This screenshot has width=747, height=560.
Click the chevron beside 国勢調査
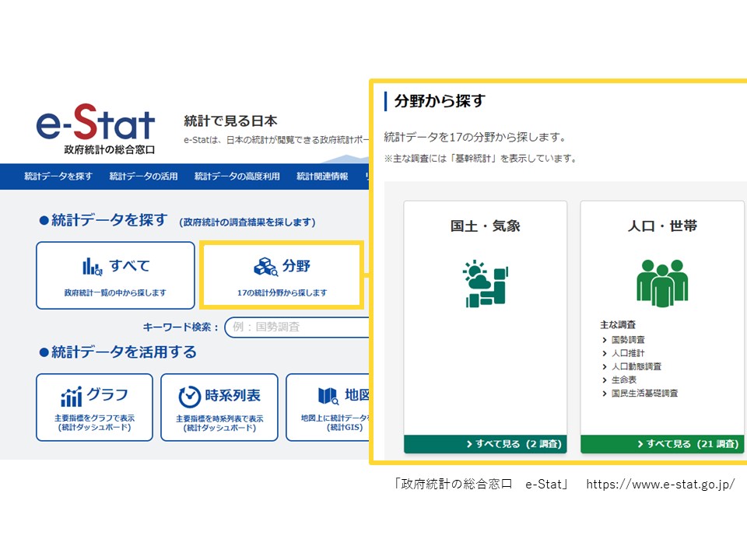point(605,340)
